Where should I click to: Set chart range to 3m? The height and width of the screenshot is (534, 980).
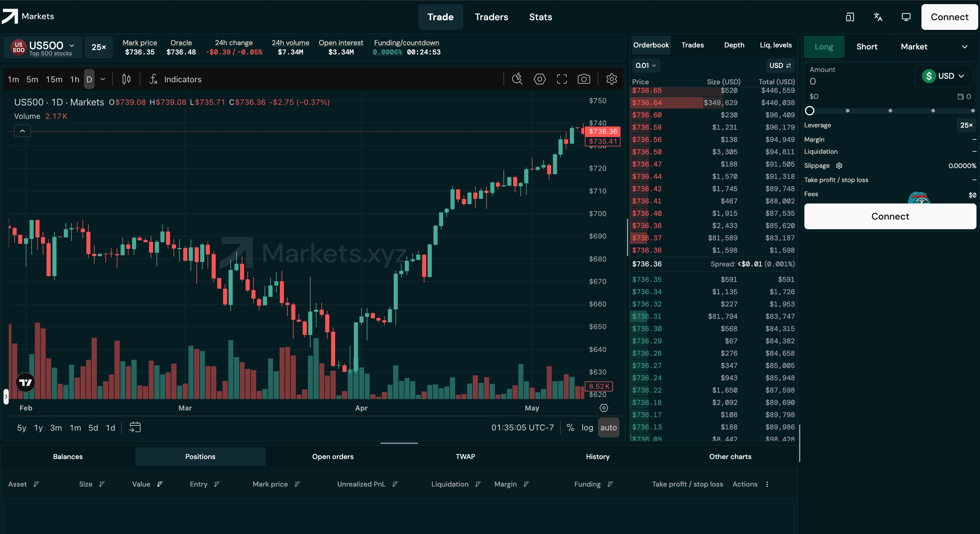tap(56, 427)
